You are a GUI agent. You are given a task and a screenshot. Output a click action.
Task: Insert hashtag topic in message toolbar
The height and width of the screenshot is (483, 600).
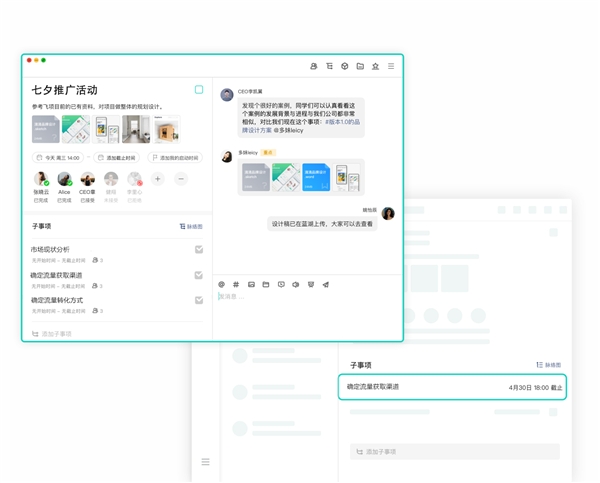point(236,284)
